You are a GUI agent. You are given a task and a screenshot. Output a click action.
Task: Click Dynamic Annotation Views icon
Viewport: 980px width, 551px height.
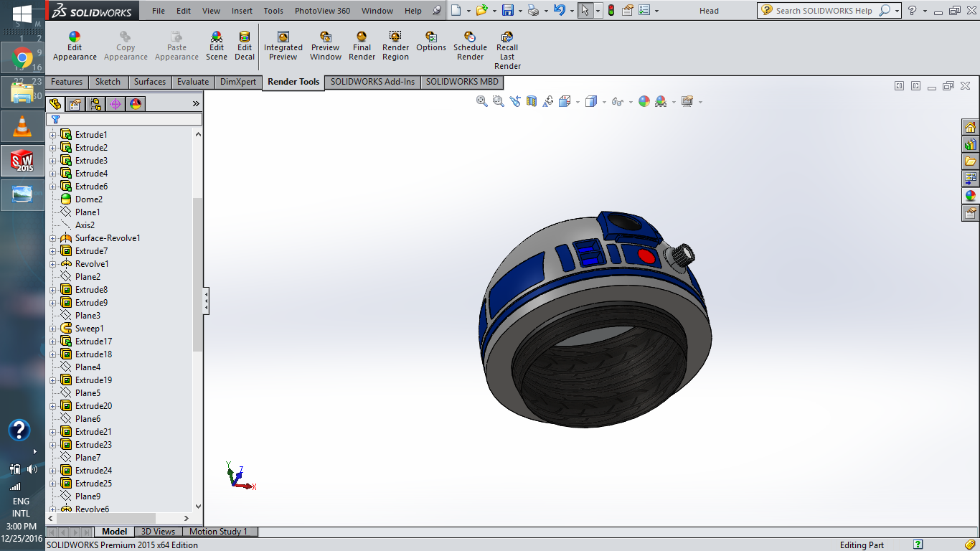tap(548, 102)
